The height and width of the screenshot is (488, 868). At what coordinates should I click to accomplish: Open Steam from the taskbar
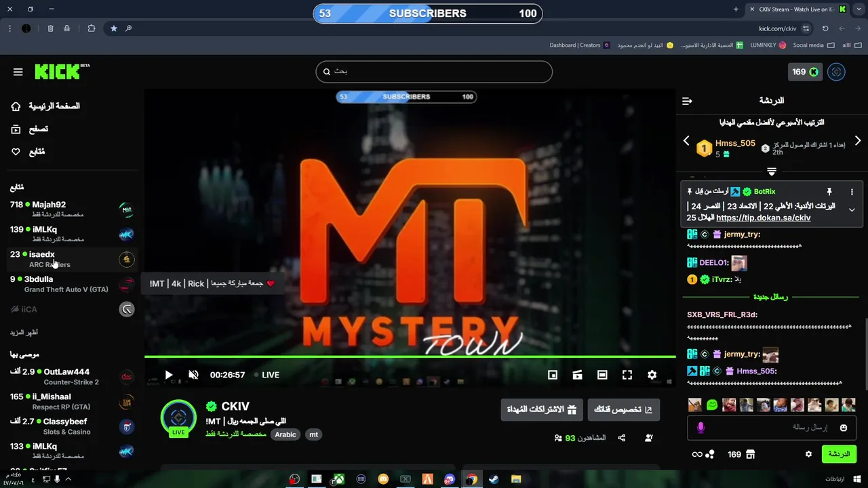[494, 479]
